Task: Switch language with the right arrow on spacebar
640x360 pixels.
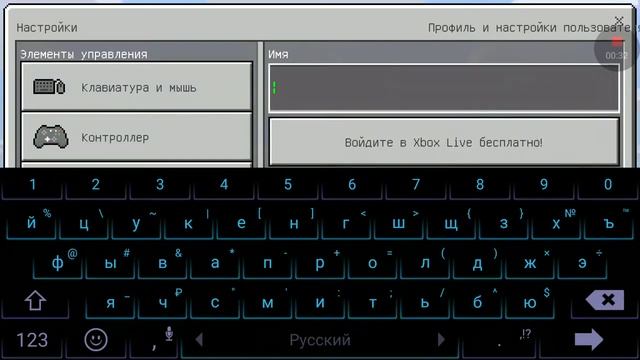Action: [441, 340]
